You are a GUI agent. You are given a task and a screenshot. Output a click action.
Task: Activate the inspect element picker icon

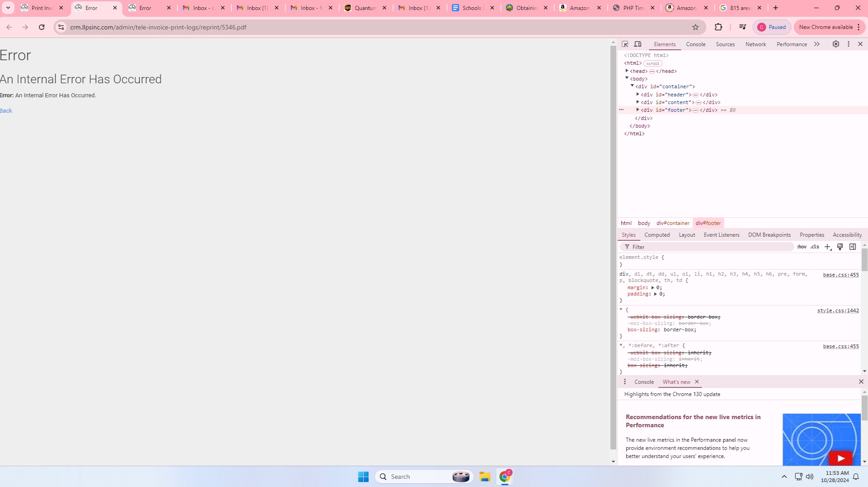(625, 44)
